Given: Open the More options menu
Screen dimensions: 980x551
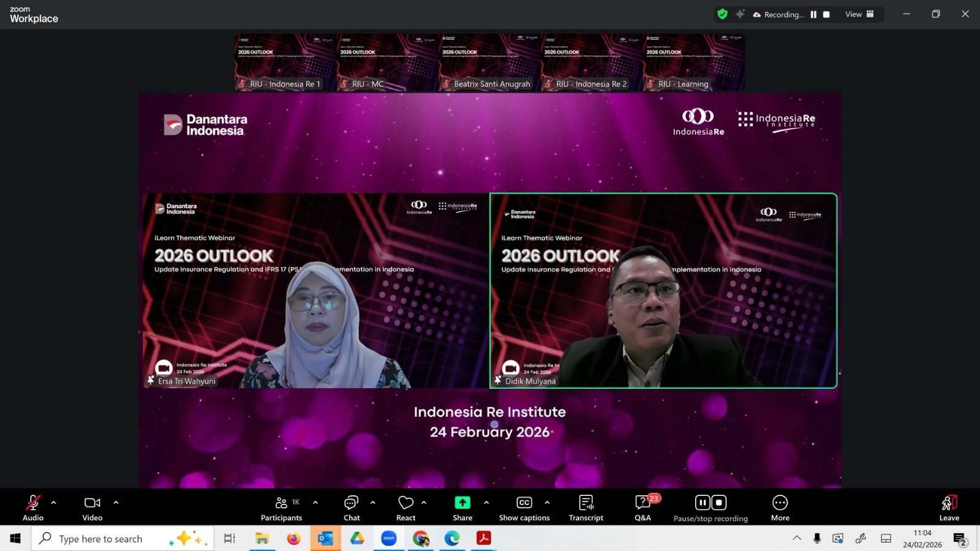Looking at the screenshot, I should [x=780, y=508].
